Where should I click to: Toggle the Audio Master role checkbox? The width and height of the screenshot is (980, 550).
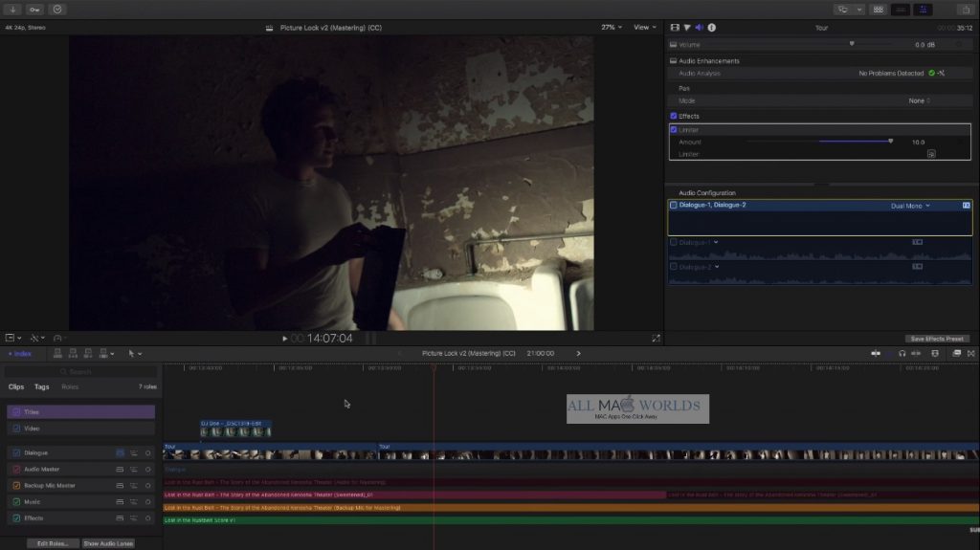pos(16,469)
